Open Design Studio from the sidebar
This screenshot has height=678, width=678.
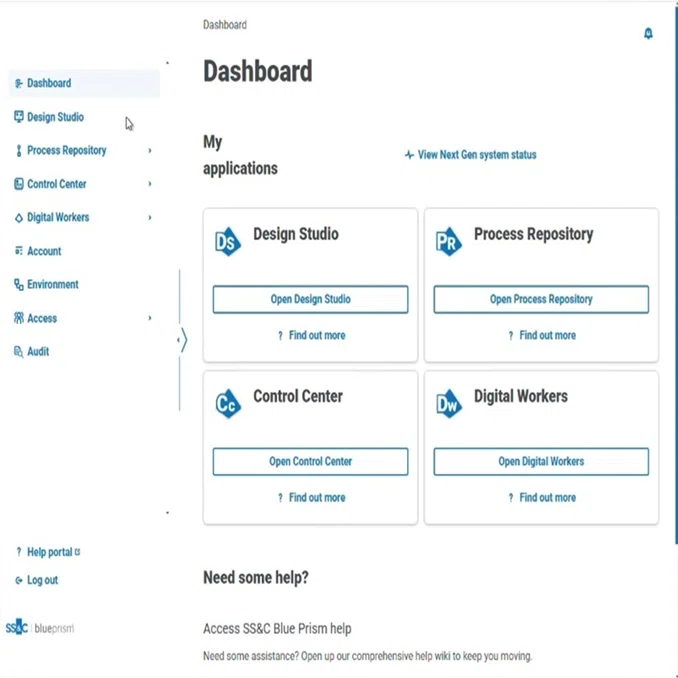click(84, 117)
